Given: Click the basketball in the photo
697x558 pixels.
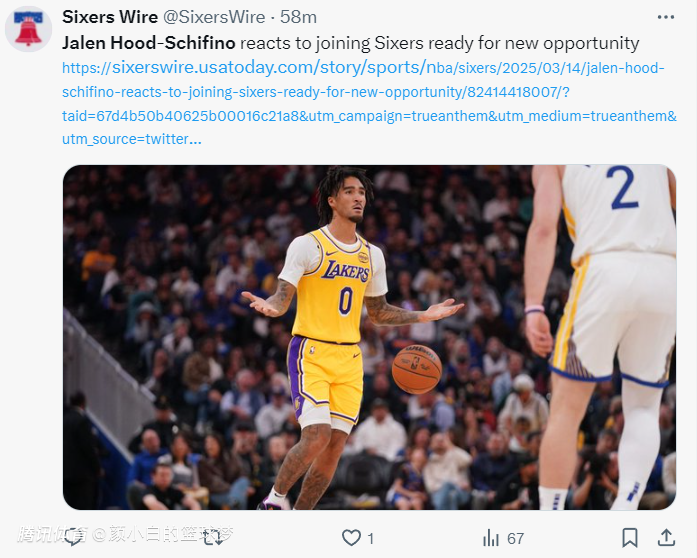Looking at the screenshot, I should [x=416, y=368].
